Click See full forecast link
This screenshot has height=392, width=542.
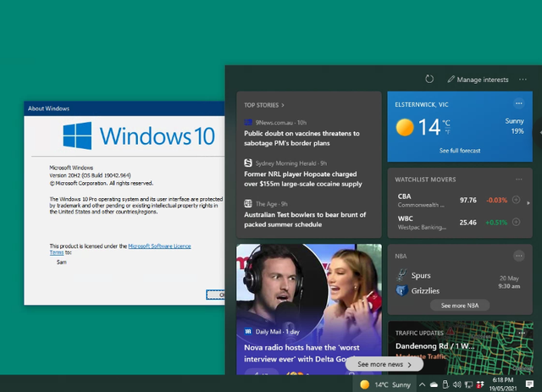pos(460,150)
